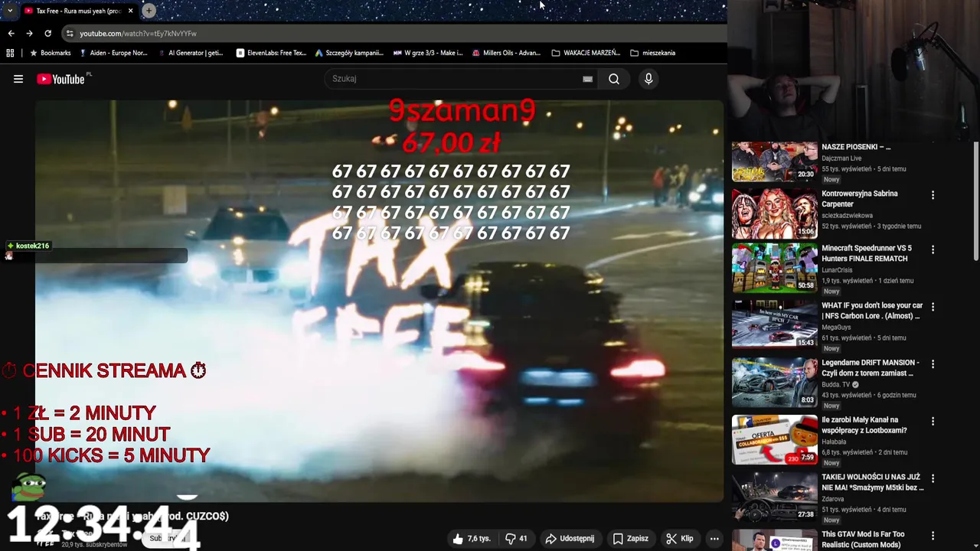Click the magnifying glass search button
980x551 pixels.
(x=614, y=79)
